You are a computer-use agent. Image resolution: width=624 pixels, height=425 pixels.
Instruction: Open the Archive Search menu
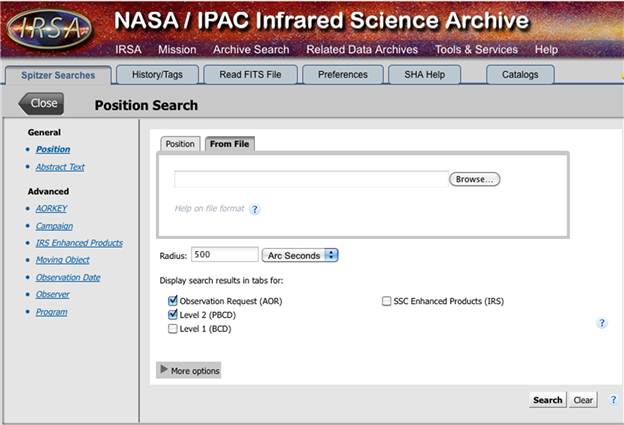coord(251,49)
